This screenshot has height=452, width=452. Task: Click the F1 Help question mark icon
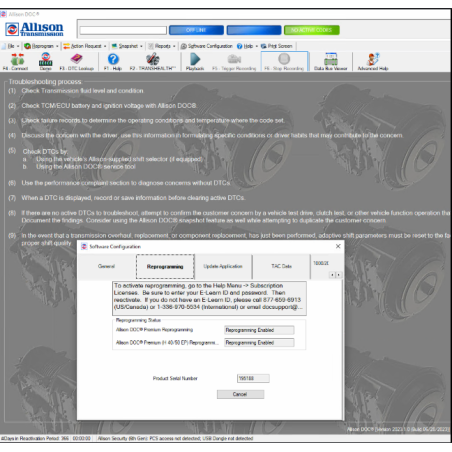click(x=113, y=62)
